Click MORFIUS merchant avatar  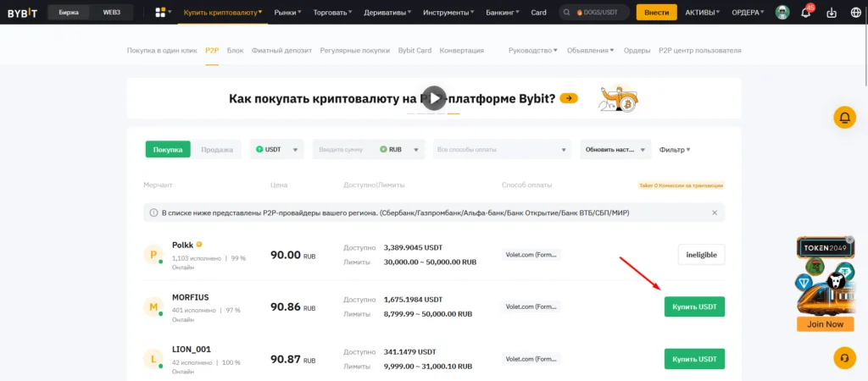(153, 306)
